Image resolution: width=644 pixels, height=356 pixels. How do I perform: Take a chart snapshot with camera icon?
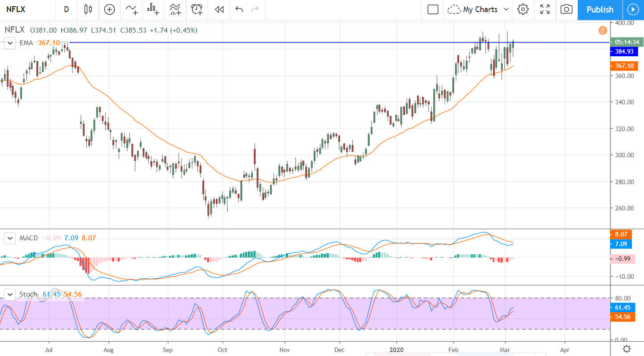point(566,9)
